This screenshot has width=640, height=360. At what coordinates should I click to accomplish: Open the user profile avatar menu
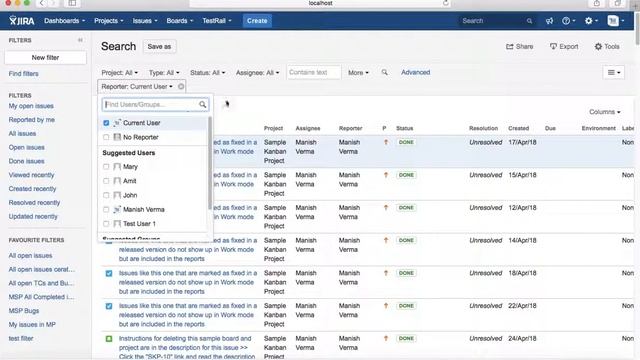616,21
